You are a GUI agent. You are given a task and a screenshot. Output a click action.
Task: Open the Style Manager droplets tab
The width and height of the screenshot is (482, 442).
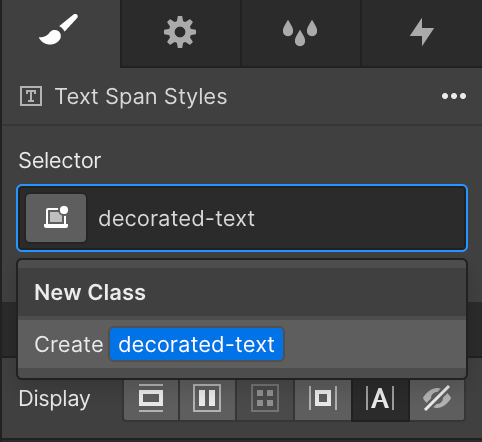(300, 32)
